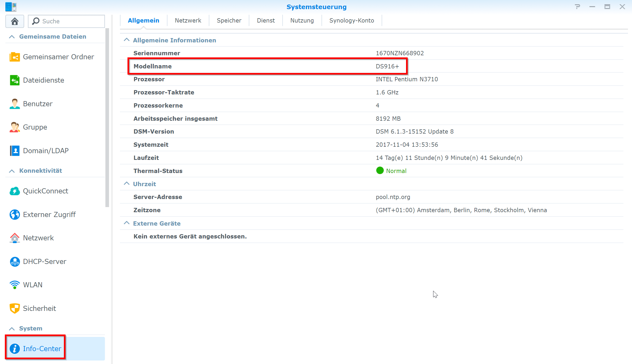Go to Externer Zugriff label in sidebar
The width and height of the screenshot is (632, 364).
[49, 215]
